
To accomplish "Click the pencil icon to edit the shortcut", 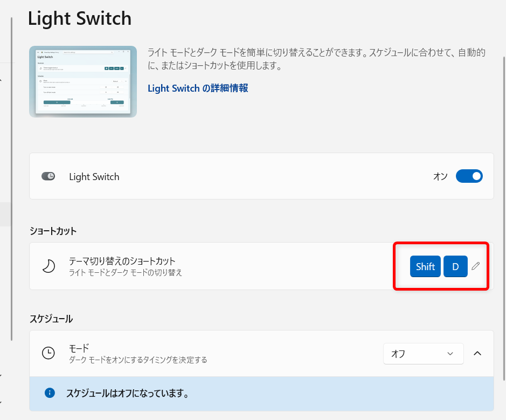I will (475, 266).
